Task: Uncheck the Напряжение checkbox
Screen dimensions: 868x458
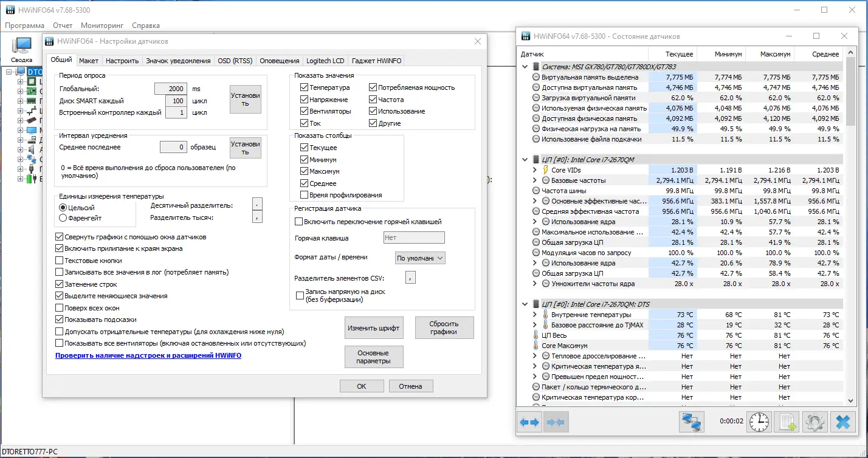Action: coord(304,100)
